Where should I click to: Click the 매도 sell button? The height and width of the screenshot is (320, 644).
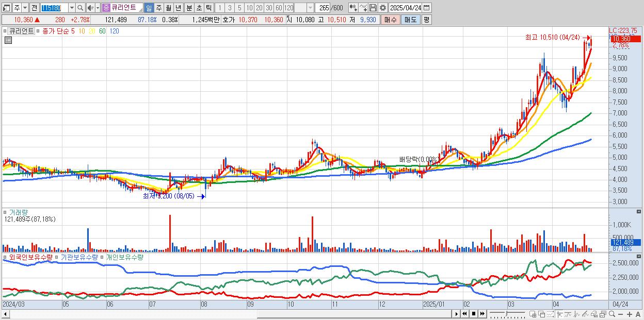(411, 20)
